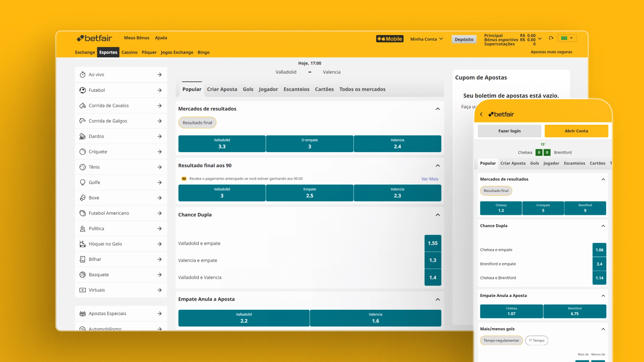
Task: Open the Pôquer tab
Action: point(149,52)
